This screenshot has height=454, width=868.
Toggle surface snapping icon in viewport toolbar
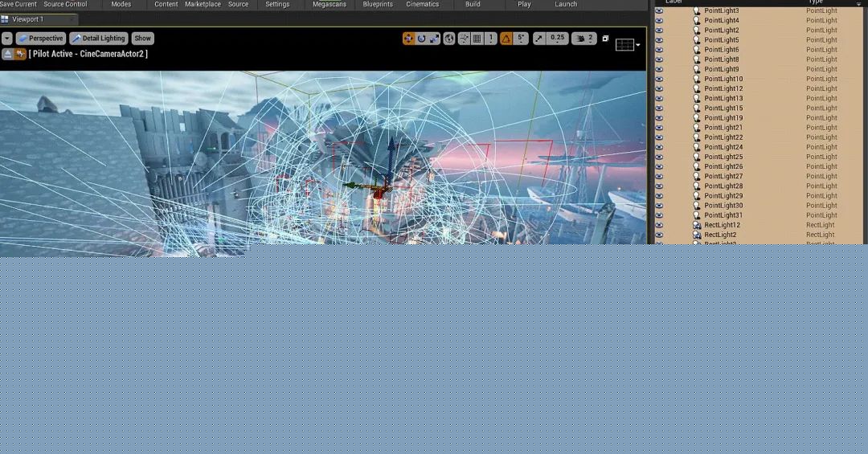point(465,39)
